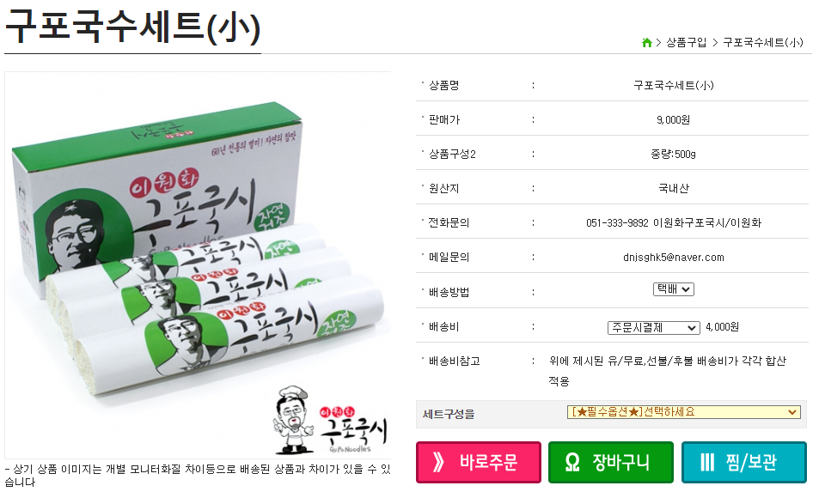The width and height of the screenshot is (819, 504).
Task: Click the dnjsghk5@naver.com email address
Action: pos(673,258)
